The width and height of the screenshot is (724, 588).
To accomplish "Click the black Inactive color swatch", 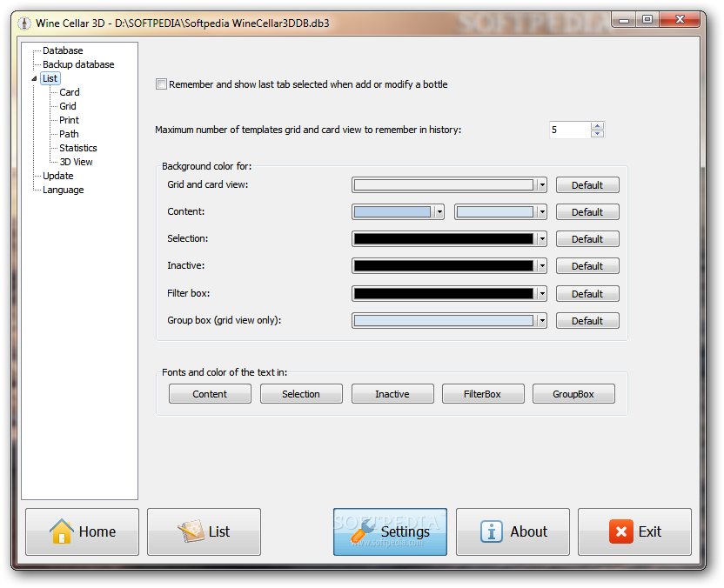I will coord(443,266).
